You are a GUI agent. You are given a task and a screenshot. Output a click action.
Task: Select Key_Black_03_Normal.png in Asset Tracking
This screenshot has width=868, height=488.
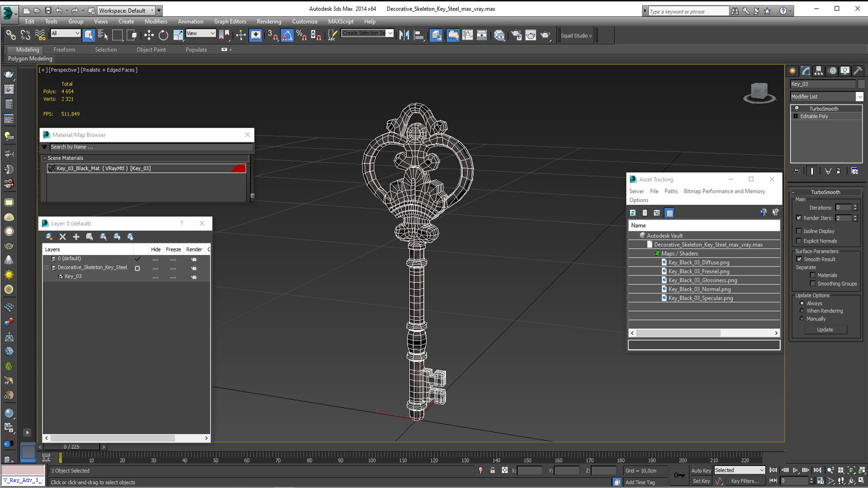pyautogui.click(x=699, y=289)
